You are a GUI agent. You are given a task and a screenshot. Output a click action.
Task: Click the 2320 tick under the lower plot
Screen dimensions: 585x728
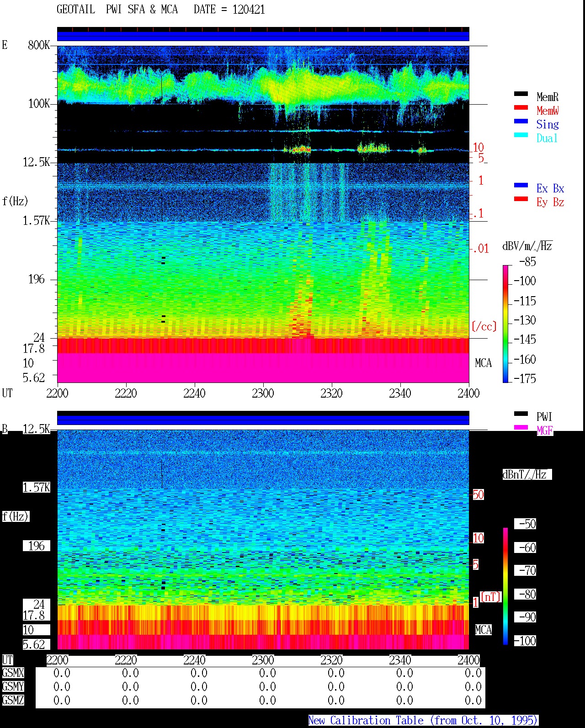(x=331, y=660)
